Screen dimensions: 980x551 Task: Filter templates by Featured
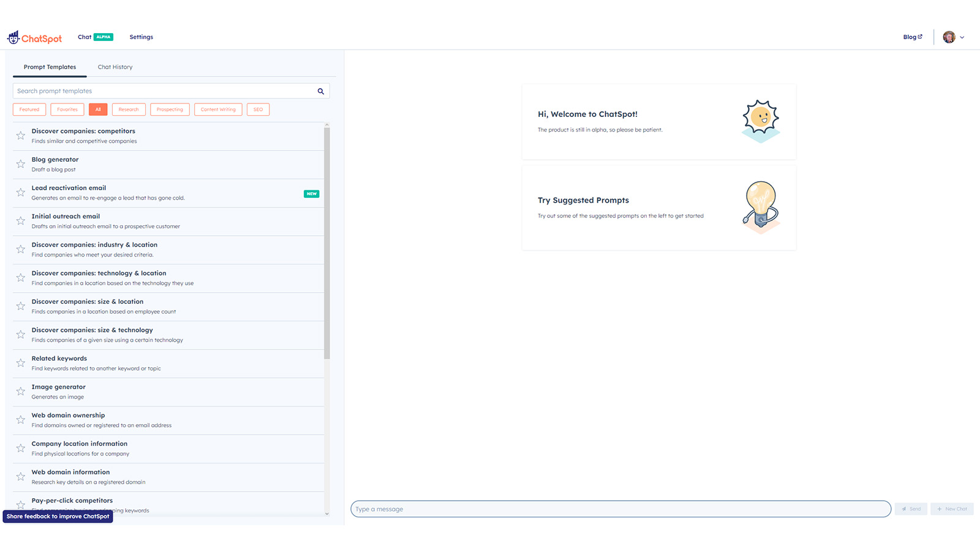29,110
